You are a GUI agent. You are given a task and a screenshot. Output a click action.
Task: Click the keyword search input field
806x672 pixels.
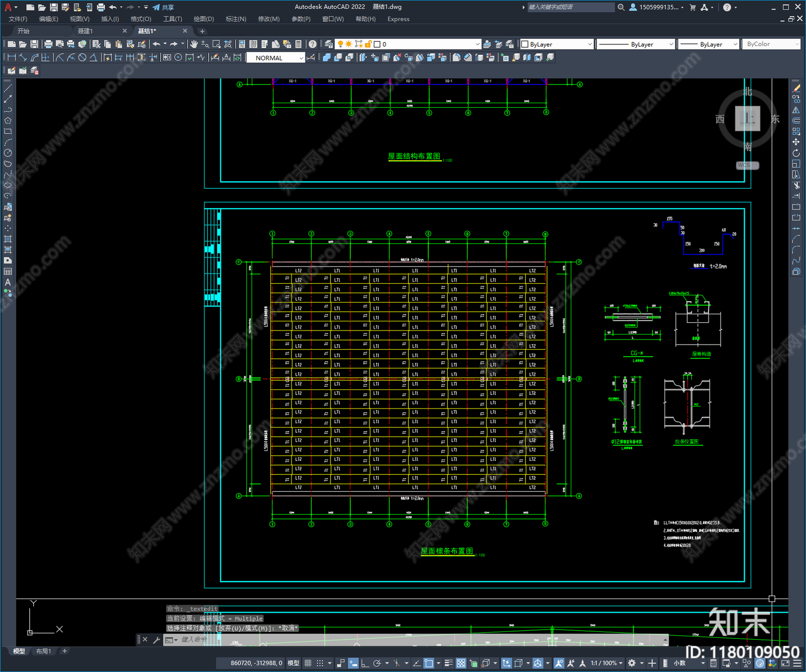click(x=571, y=7)
